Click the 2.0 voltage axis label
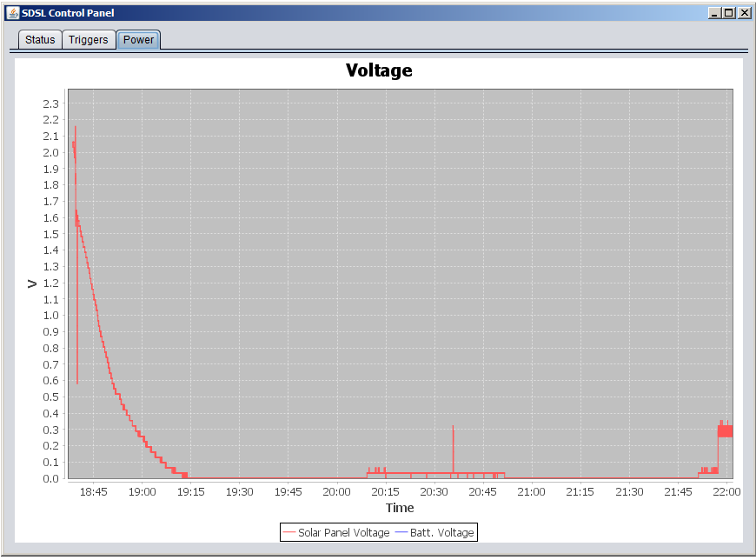The width and height of the screenshot is (756, 560). click(50, 153)
